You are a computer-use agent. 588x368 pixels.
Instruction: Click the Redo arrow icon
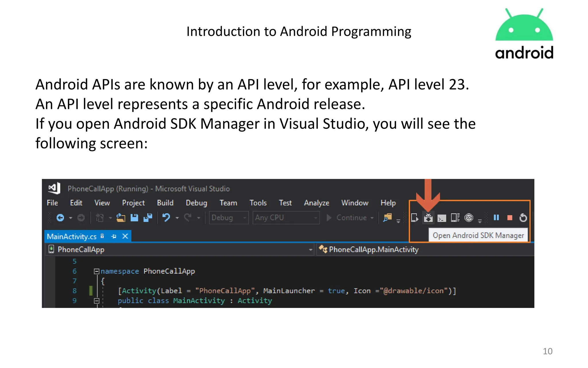coord(188,218)
